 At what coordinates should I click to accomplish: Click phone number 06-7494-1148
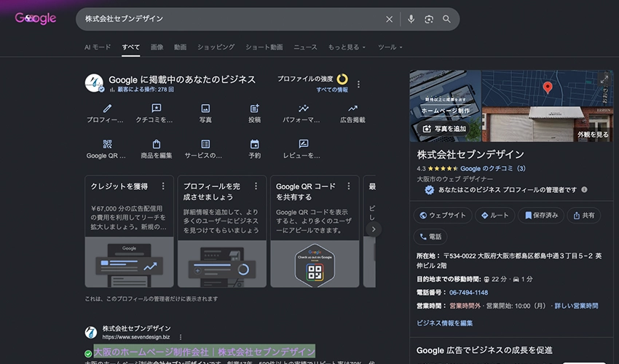pyautogui.click(x=468, y=293)
